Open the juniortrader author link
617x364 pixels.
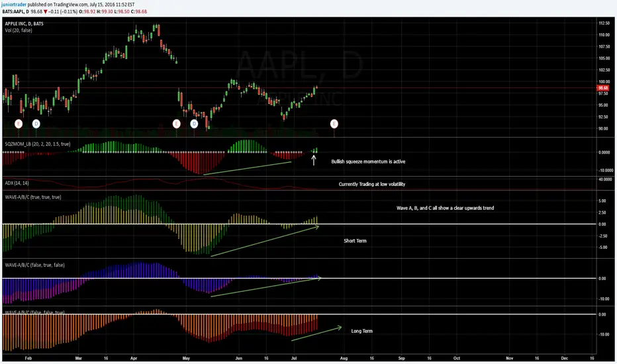pyautogui.click(x=14, y=5)
